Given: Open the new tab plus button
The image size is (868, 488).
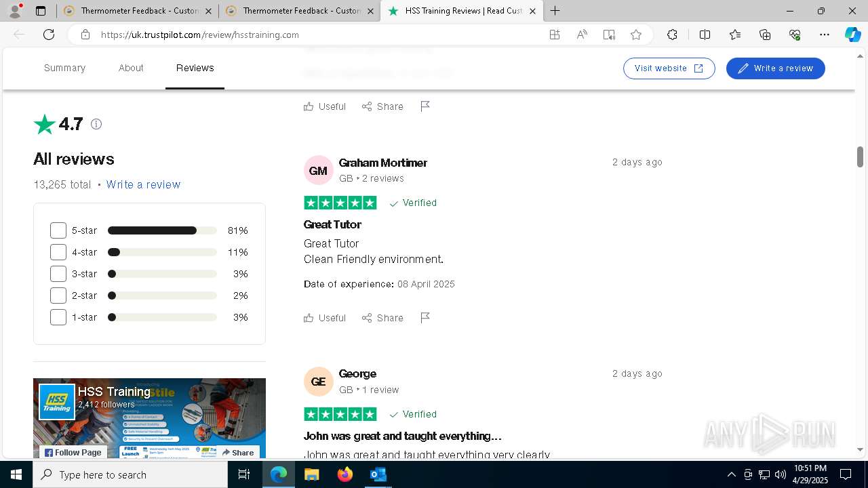Looking at the screenshot, I should pyautogui.click(x=555, y=11).
